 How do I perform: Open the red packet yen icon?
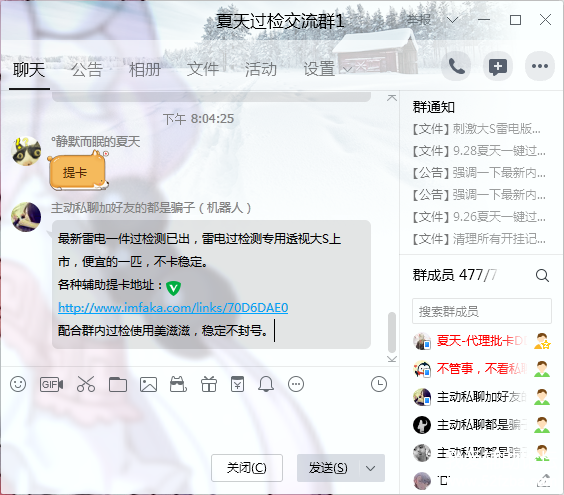click(237, 384)
